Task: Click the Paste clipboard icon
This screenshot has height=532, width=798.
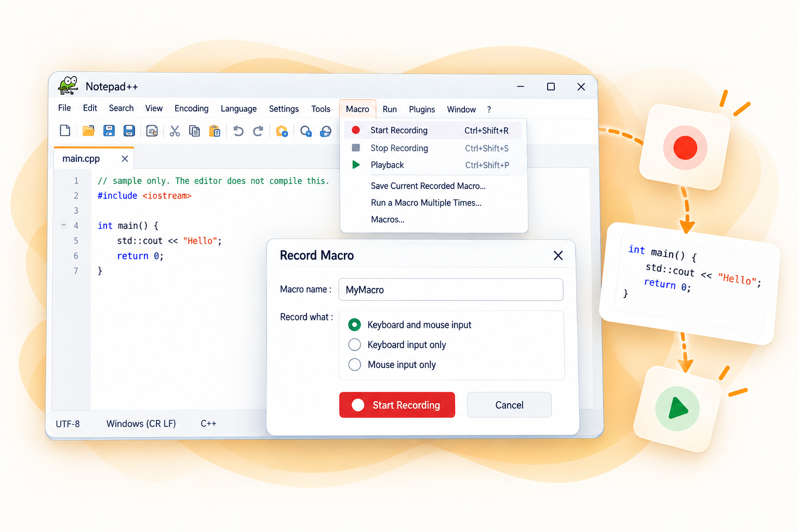Action: coord(215,130)
